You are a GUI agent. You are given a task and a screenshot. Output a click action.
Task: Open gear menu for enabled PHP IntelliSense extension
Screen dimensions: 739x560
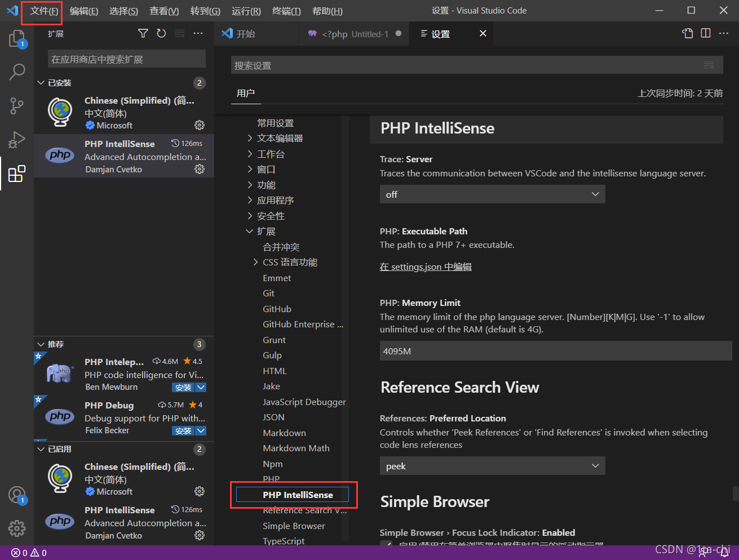200,535
